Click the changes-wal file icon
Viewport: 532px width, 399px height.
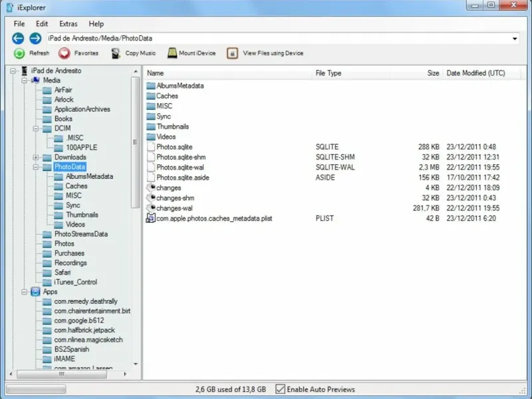151,207
